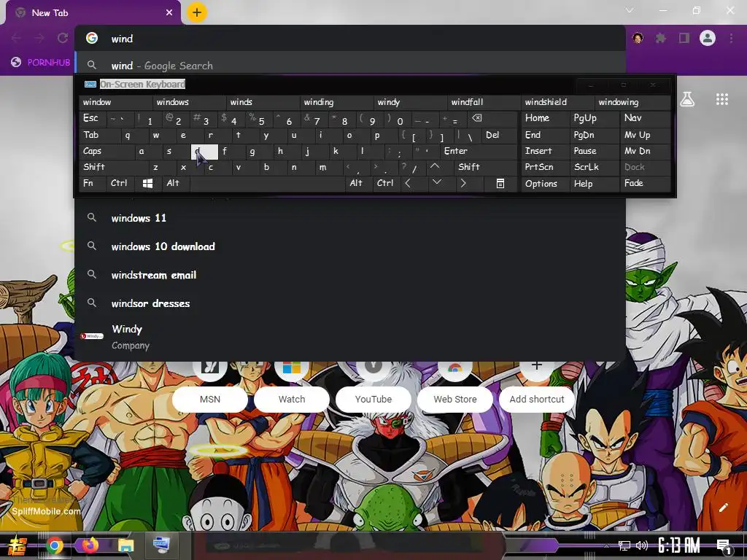Open the Chrome Labs flask icon

click(x=687, y=99)
